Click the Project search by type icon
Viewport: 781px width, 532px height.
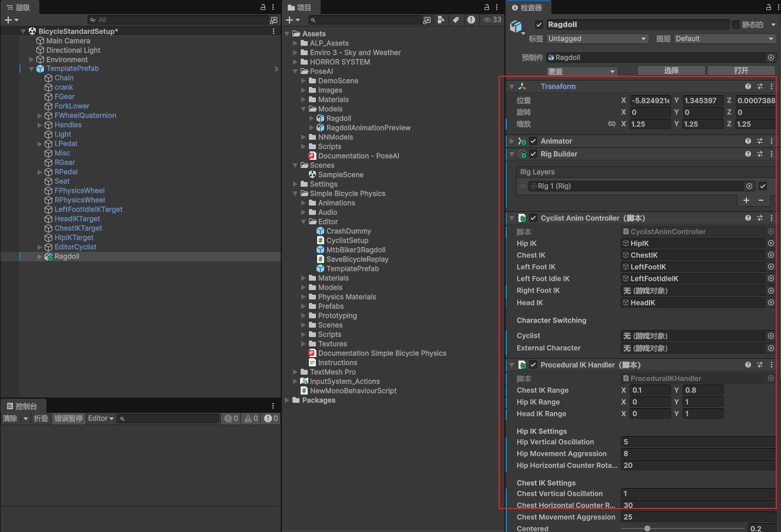tap(442, 20)
